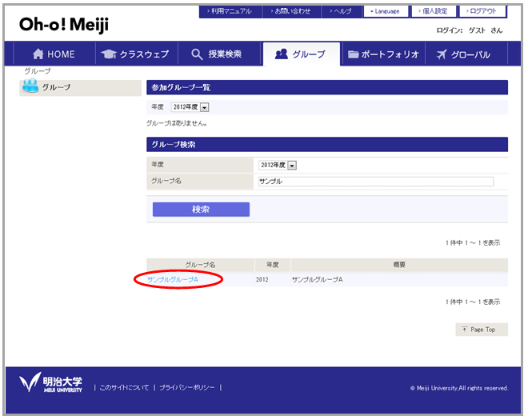Click the Meiji University logo in footer
528x420 pixels.
[50, 382]
